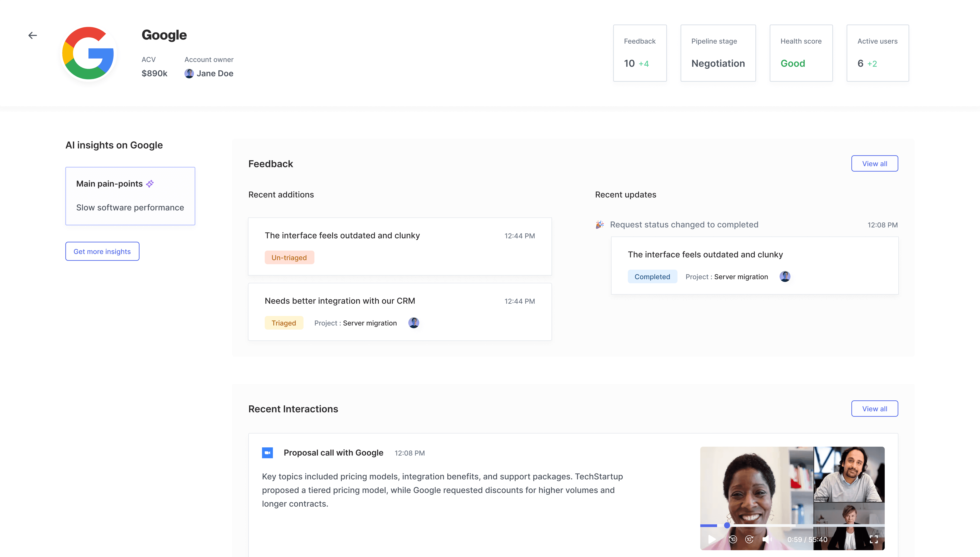
Task: Click the Proposal call video thumbnail
Action: (792, 498)
